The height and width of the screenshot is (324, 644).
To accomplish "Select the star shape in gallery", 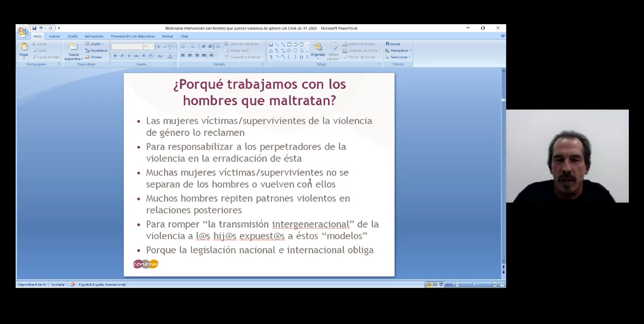I will (x=301, y=57).
